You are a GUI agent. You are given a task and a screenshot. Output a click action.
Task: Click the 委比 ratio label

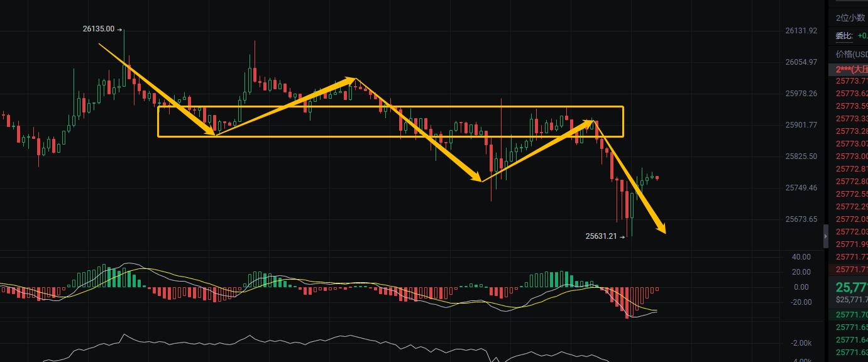click(x=843, y=36)
